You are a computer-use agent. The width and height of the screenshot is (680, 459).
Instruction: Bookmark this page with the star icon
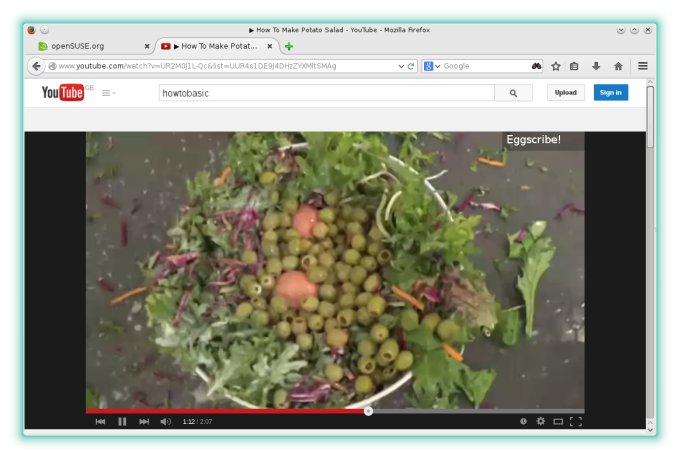pyautogui.click(x=556, y=66)
